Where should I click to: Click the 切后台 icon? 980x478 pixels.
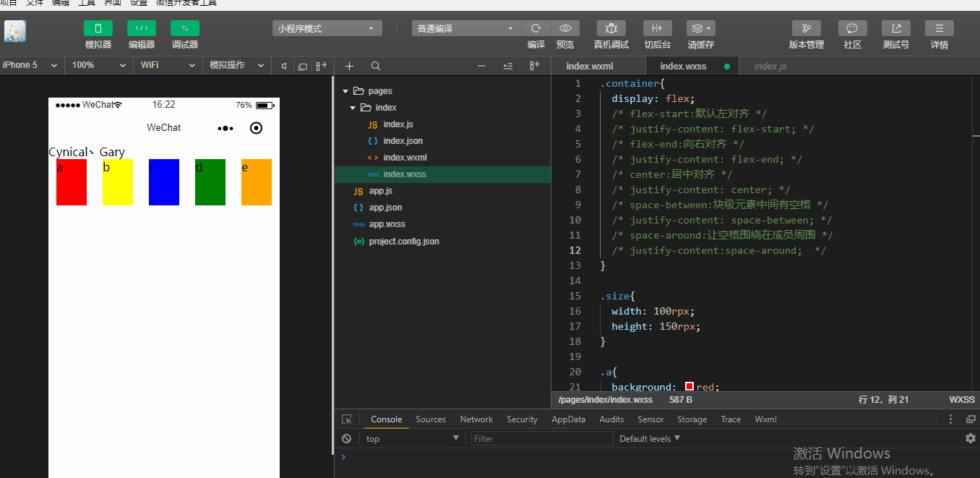(657, 29)
